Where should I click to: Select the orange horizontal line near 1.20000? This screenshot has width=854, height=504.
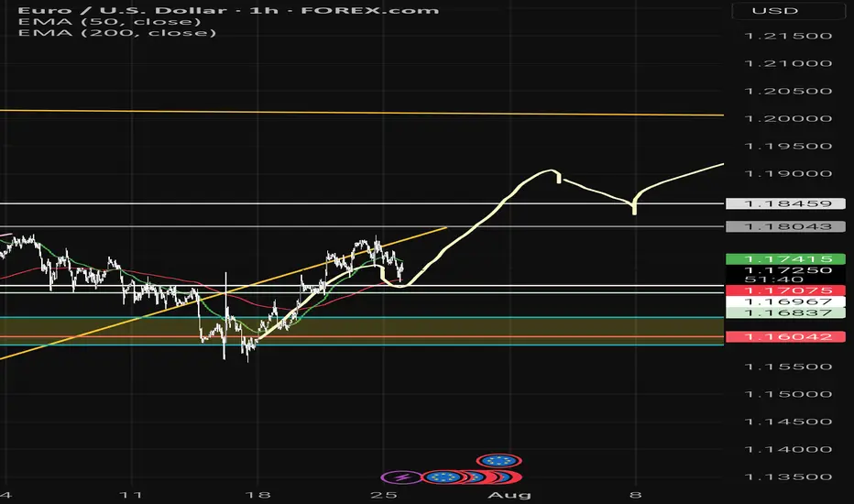tap(362, 113)
